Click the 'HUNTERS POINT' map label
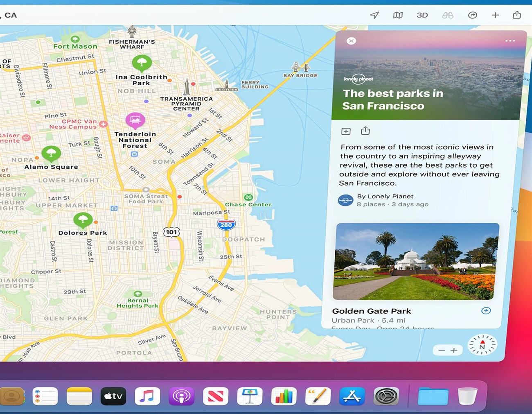This screenshot has height=414, width=532. point(278,314)
